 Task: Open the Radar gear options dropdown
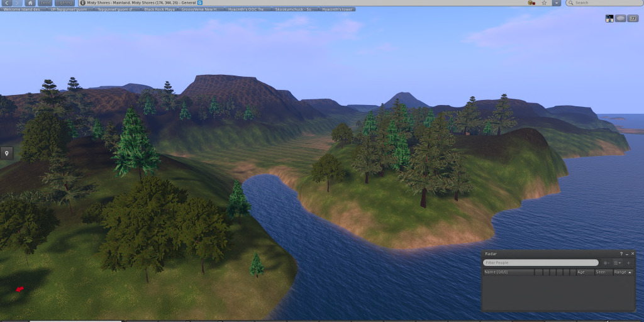607,263
